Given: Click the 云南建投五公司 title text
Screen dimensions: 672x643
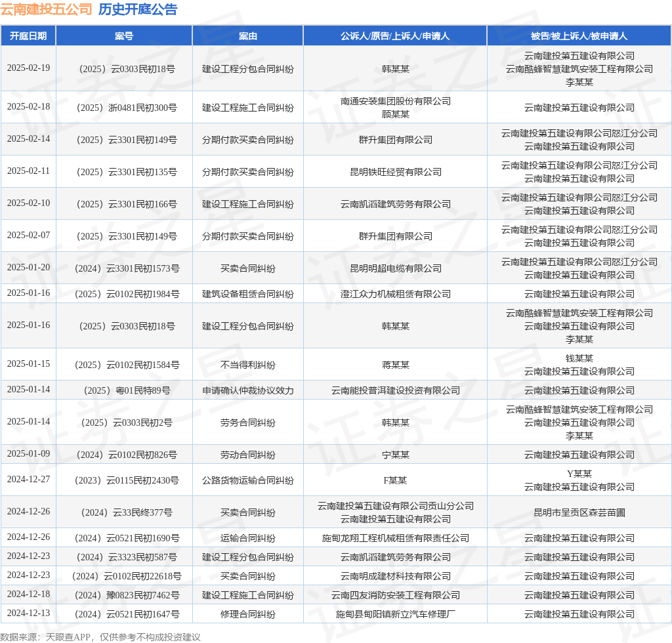Looking at the screenshot, I should [x=47, y=9].
